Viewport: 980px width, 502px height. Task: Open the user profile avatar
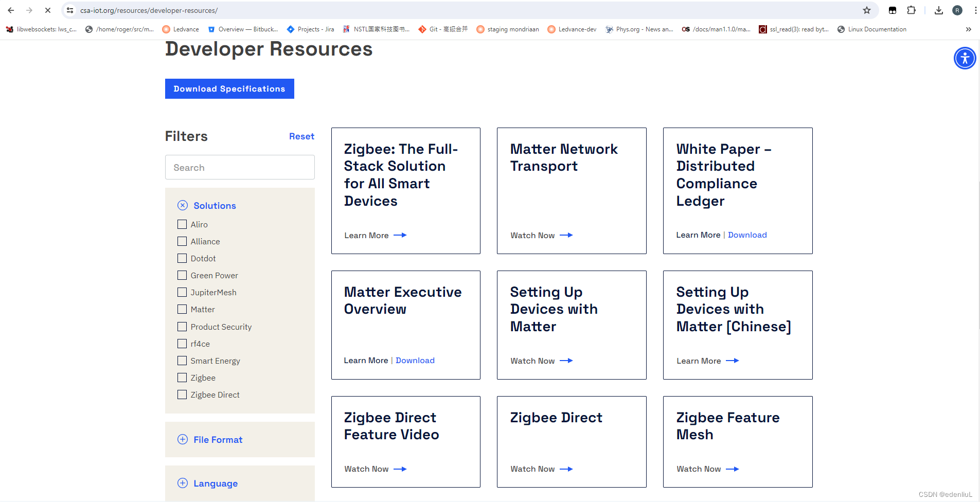(957, 10)
